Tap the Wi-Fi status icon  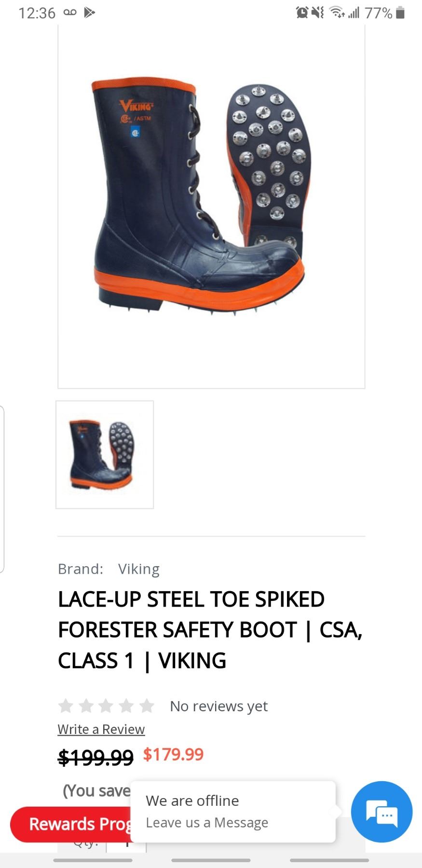point(337,13)
